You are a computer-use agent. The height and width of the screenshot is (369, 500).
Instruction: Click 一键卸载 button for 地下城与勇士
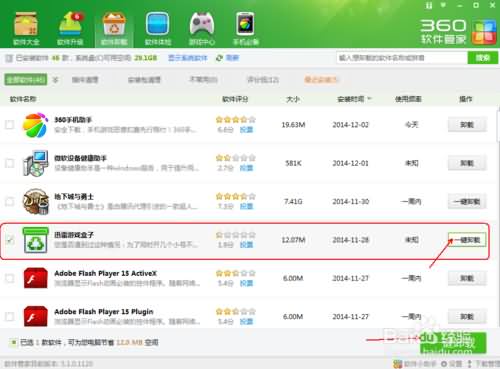[x=467, y=202]
